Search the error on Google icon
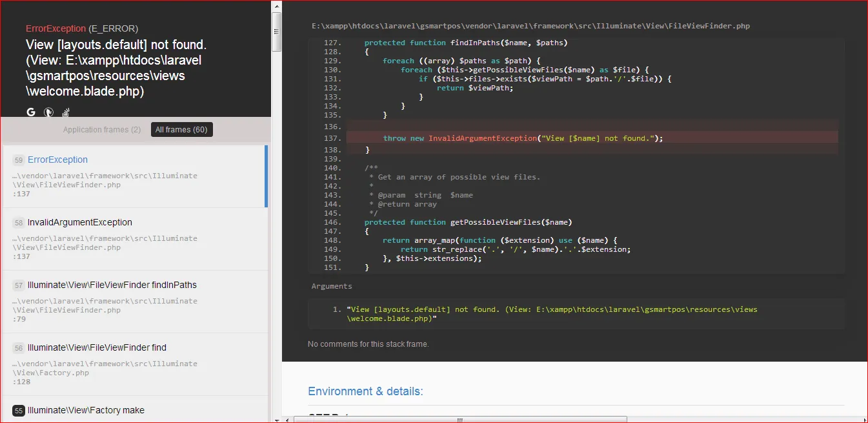 point(31,112)
